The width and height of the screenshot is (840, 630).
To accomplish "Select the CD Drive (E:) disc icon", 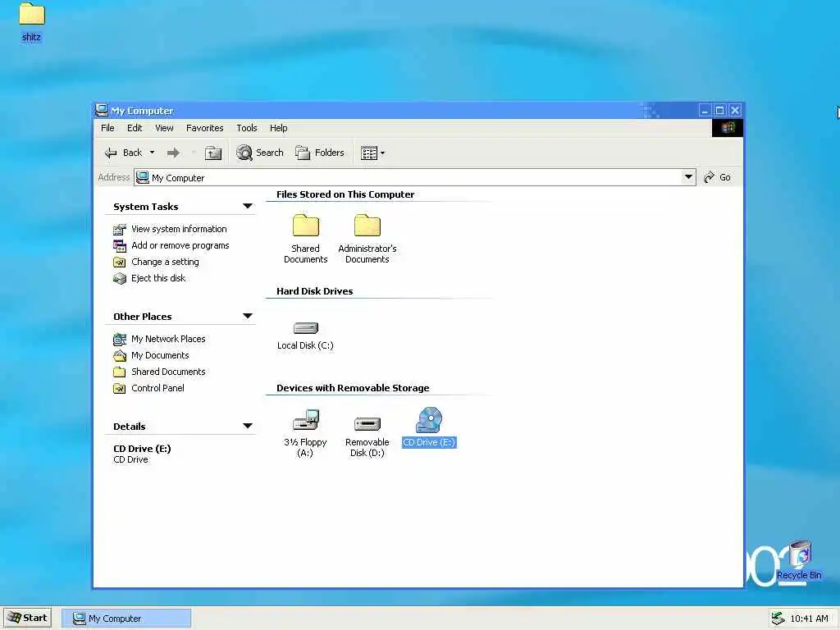I will [x=428, y=419].
